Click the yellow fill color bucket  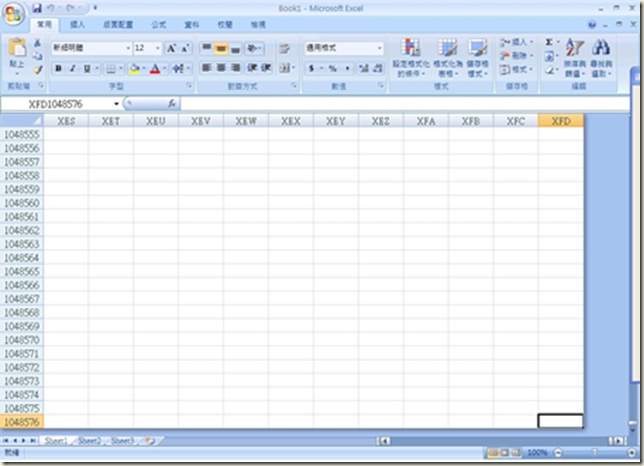[134, 69]
